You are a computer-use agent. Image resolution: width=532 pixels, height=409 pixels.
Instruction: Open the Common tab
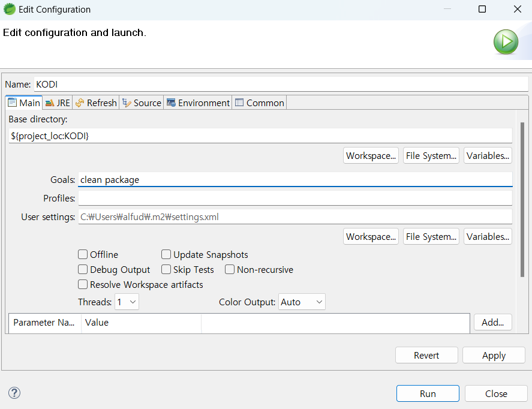click(x=260, y=103)
